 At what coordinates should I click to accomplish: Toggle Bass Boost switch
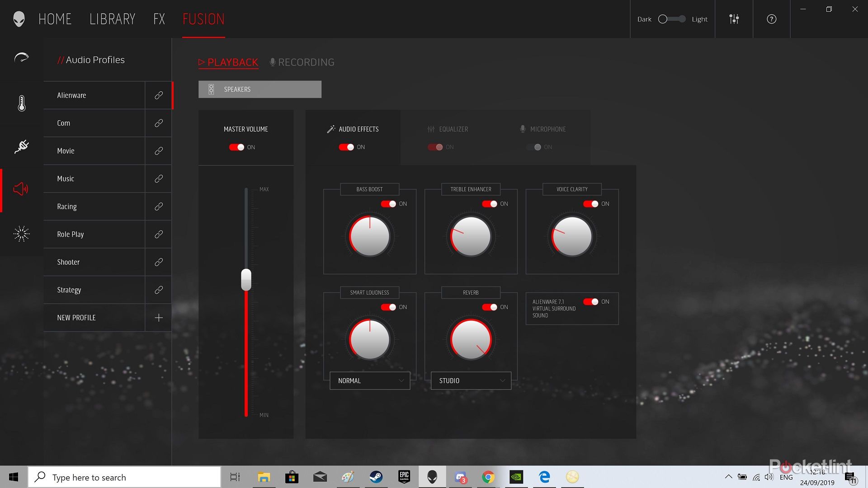coord(388,204)
